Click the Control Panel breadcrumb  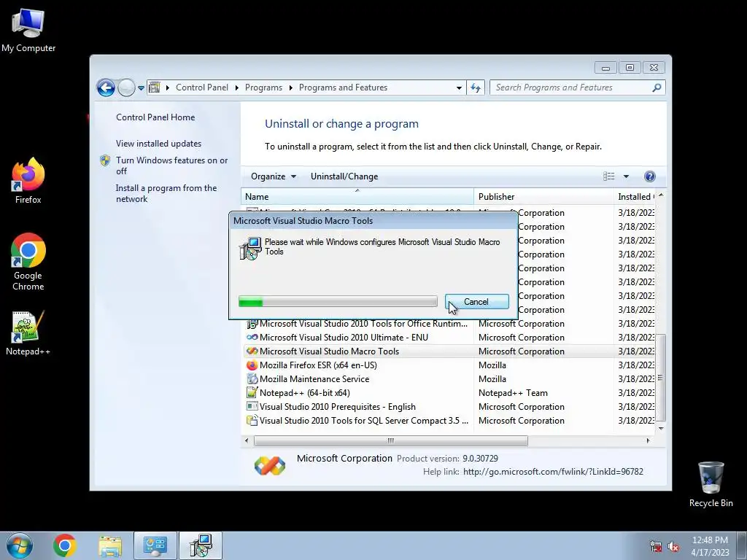202,87
